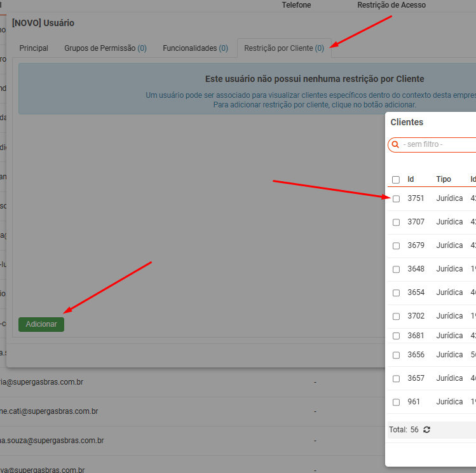The image size is (476, 473).
Task: Click the magnifier icon in the filter box
Action: click(x=395, y=145)
